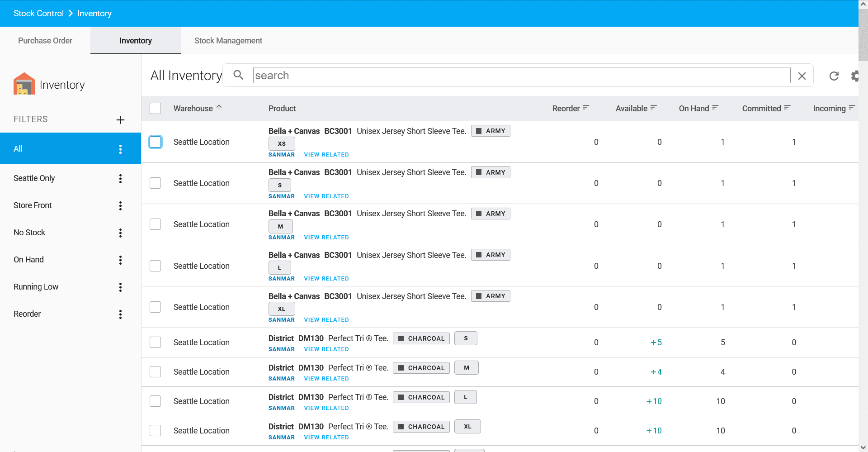This screenshot has height=452, width=868.
Task: Toggle Warehouse column sort arrow
Action: 219,108
